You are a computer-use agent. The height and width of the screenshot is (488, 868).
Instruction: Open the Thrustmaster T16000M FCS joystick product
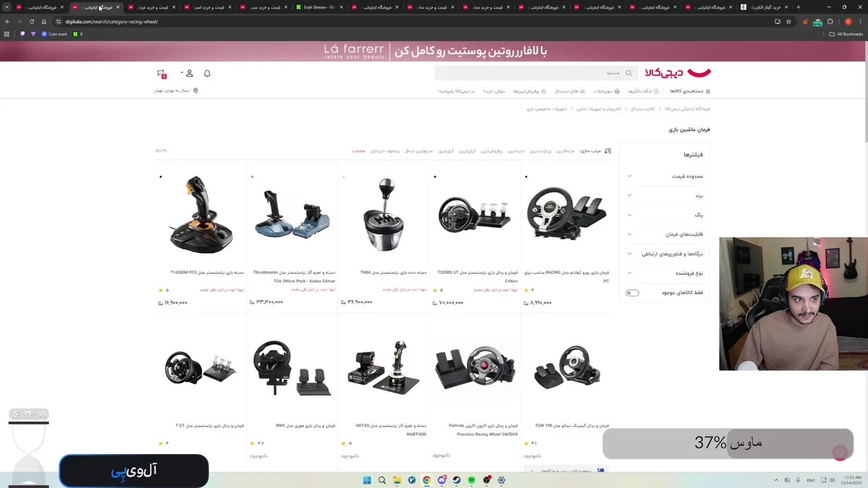[201, 237]
